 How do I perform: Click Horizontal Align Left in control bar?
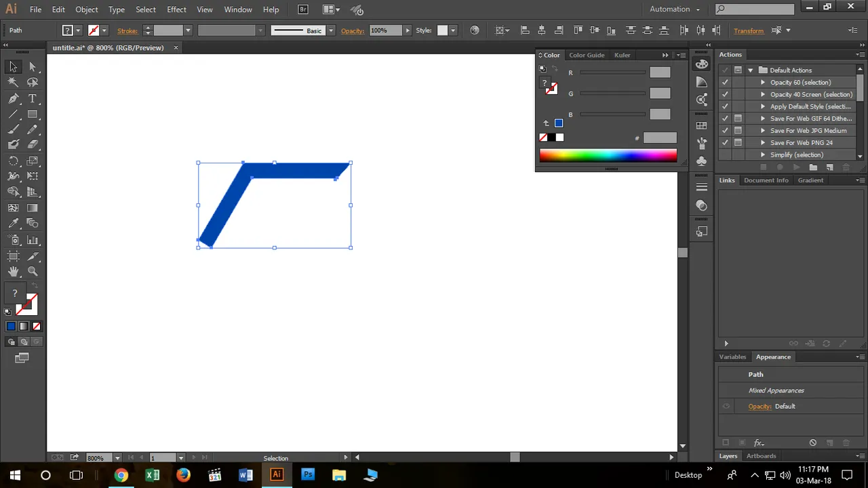[x=525, y=30]
